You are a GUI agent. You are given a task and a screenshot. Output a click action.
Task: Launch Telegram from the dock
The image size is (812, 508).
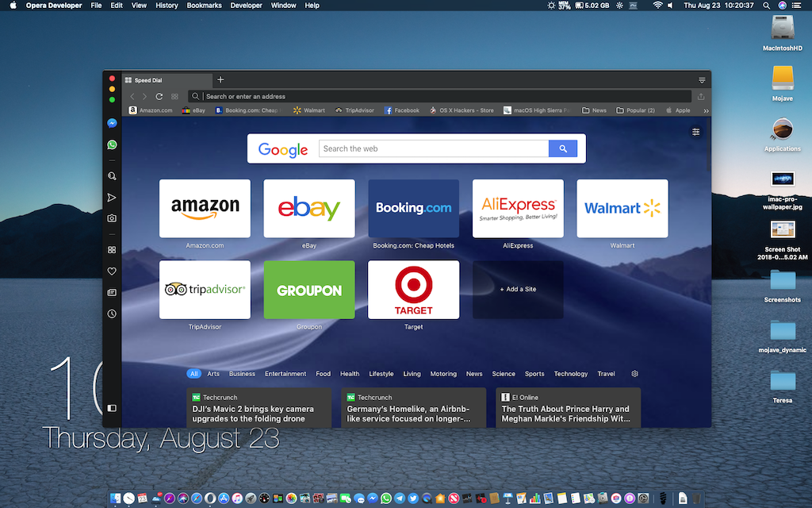point(400,498)
